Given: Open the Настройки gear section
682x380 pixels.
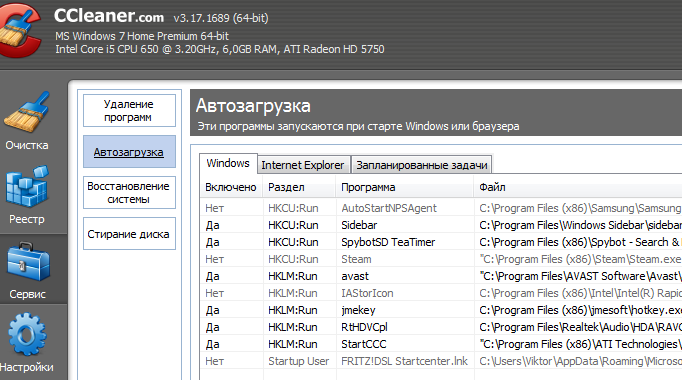Looking at the screenshot, I should pyautogui.click(x=27, y=343).
